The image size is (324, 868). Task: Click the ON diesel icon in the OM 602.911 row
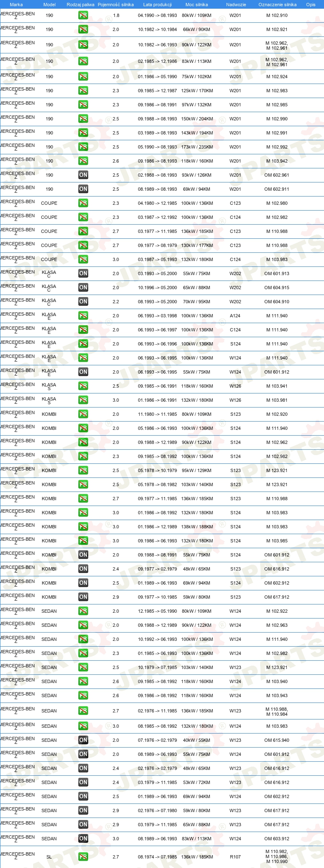point(83,189)
